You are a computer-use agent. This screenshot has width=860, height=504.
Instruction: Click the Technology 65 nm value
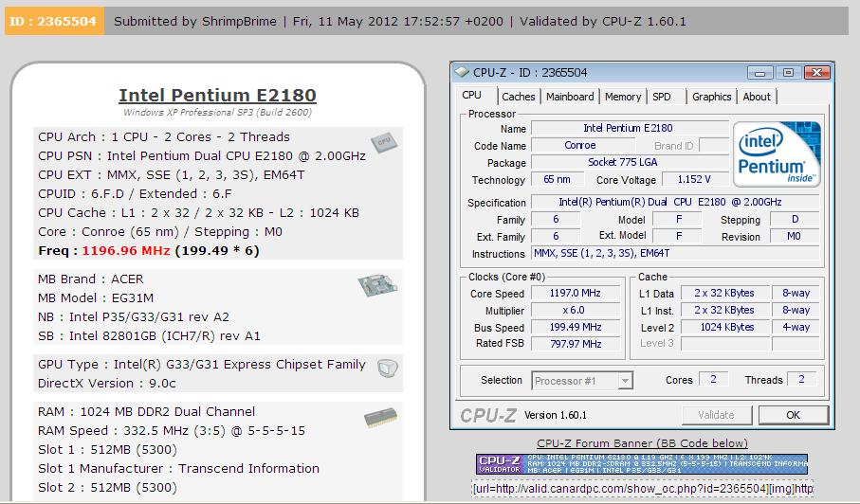557,180
